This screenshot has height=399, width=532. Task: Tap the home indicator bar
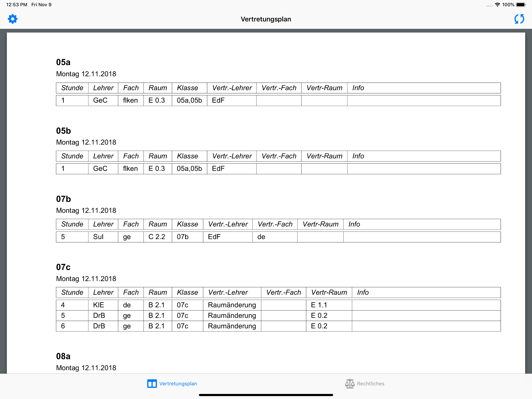(x=266, y=395)
